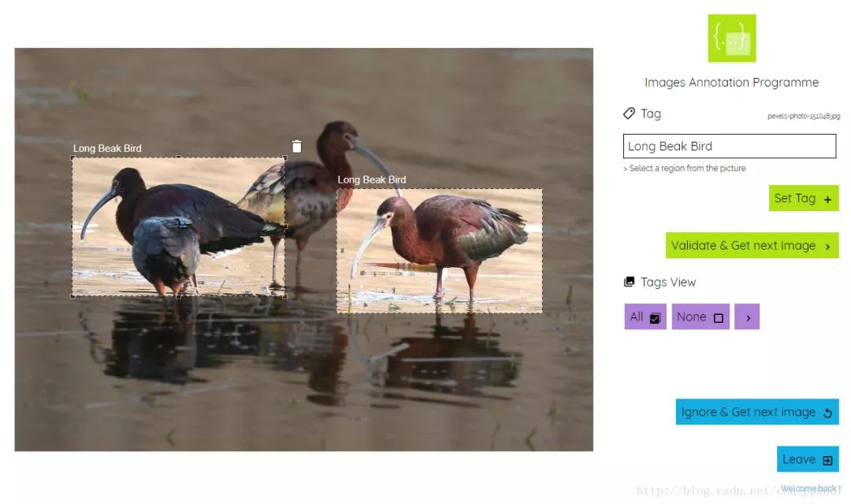The height and width of the screenshot is (504, 851).
Task: Select the left Long Beak Bird region
Action: pos(179,227)
